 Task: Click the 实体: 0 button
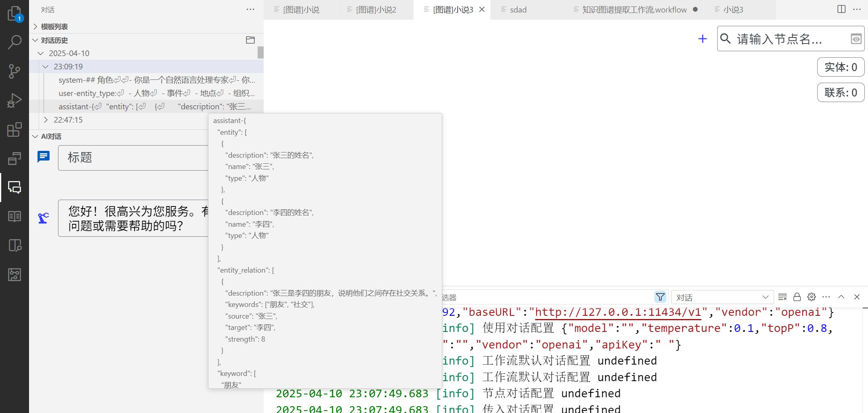[x=841, y=67]
